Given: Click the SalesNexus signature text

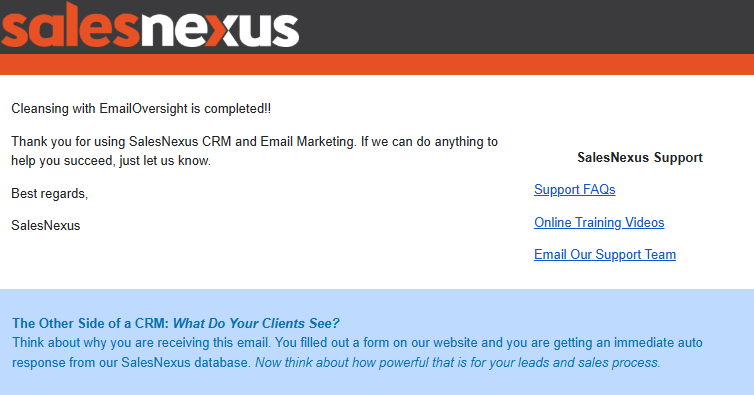Looking at the screenshot, I should (46, 226).
